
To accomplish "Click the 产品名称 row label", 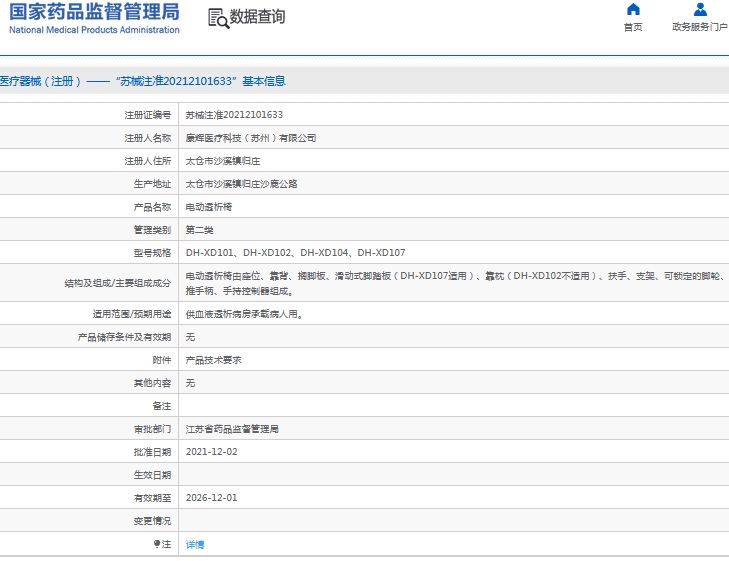I will pos(152,207).
